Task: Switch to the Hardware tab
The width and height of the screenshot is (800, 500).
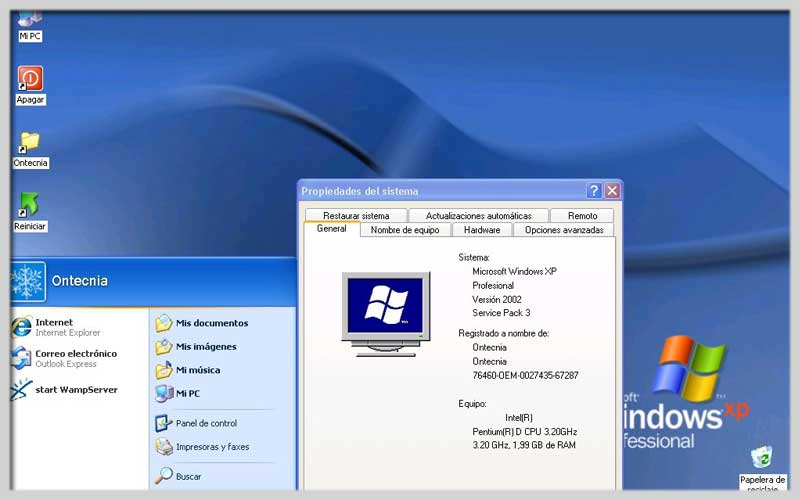Action: click(x=482, y=230)
